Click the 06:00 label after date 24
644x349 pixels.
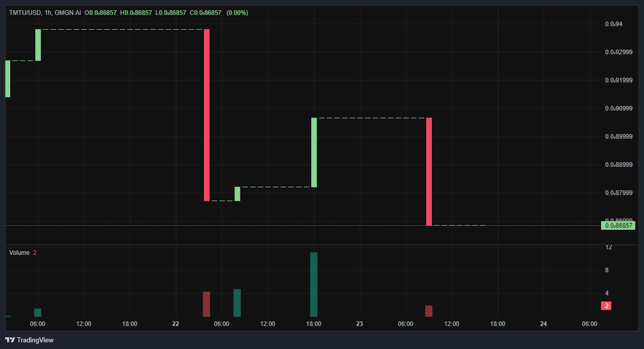click(x=590, y=324)
